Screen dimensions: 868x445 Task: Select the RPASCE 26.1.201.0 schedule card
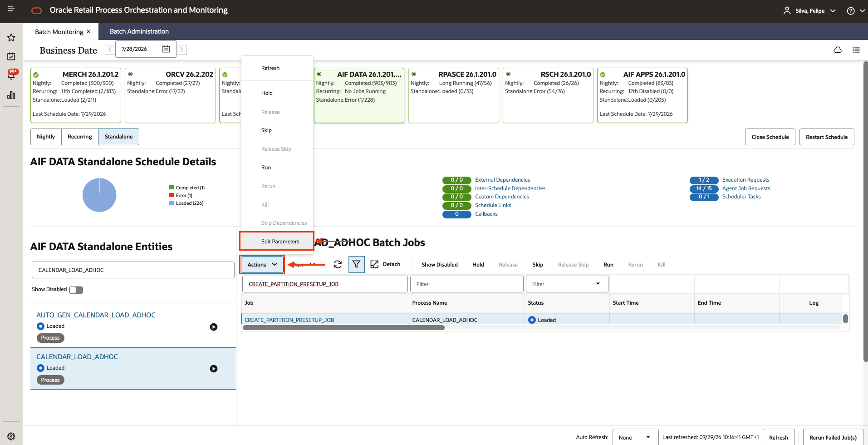(x=454, y=95)
